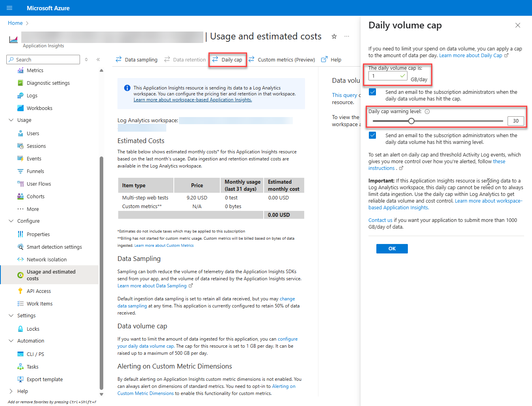Select Usage and estimated costs menu item
Screen dimensions: 532x406
(x=50, y=275)
